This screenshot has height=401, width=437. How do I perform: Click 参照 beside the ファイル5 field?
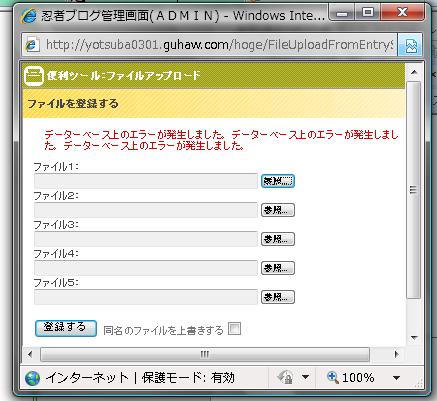pyautogui.click(x=278, y=297)
